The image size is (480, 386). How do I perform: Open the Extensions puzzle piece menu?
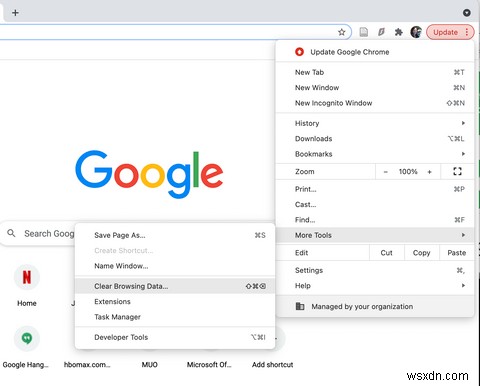(x=399, y=32)
